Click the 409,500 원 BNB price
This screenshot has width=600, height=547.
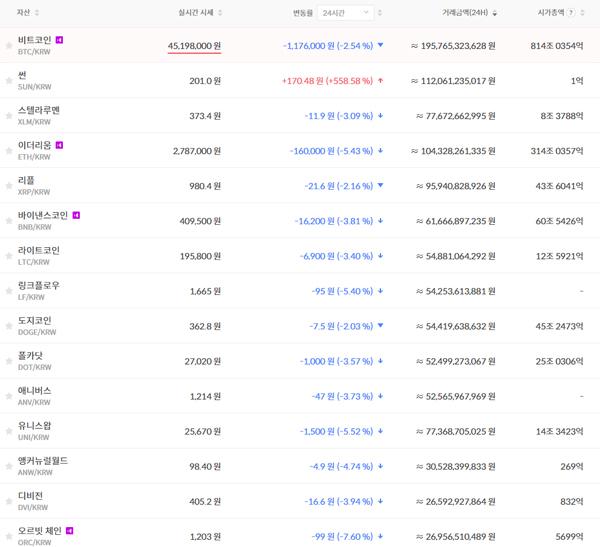pyautogui.click(x=200, y=221)
